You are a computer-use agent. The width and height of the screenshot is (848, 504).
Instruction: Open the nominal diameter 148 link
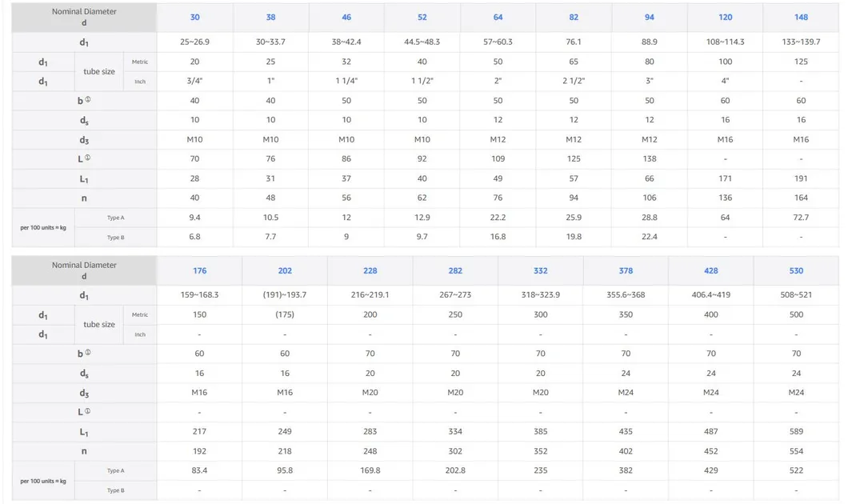click(x=801, y=18)
